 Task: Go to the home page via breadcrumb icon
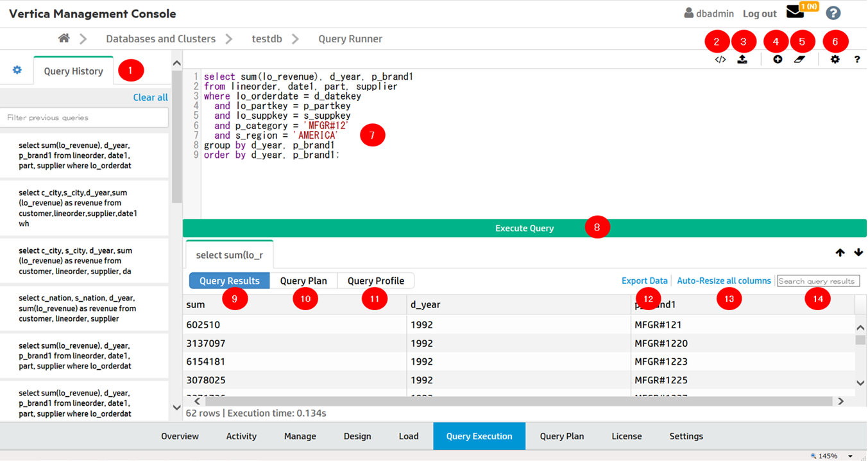pyautogui.click(x=64, y=39)
